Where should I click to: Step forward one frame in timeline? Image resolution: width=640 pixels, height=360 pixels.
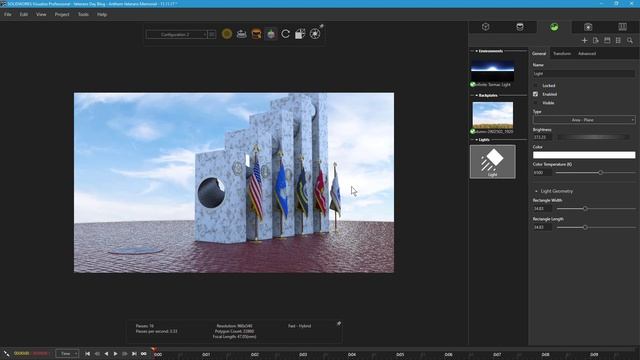(125, 354)
